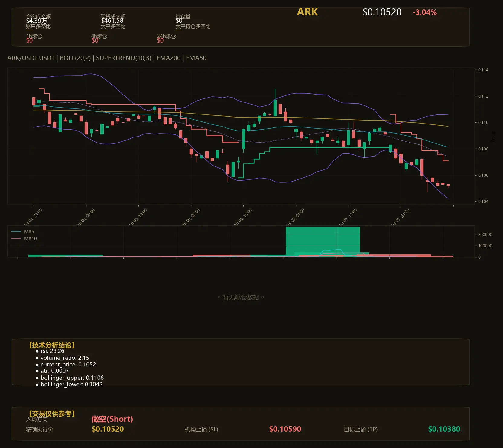Image resolution: width=503 pixels, height=448 pixels.
Task: Click the ARK/USDT:USDT chart title
Action: pos(31,58)
